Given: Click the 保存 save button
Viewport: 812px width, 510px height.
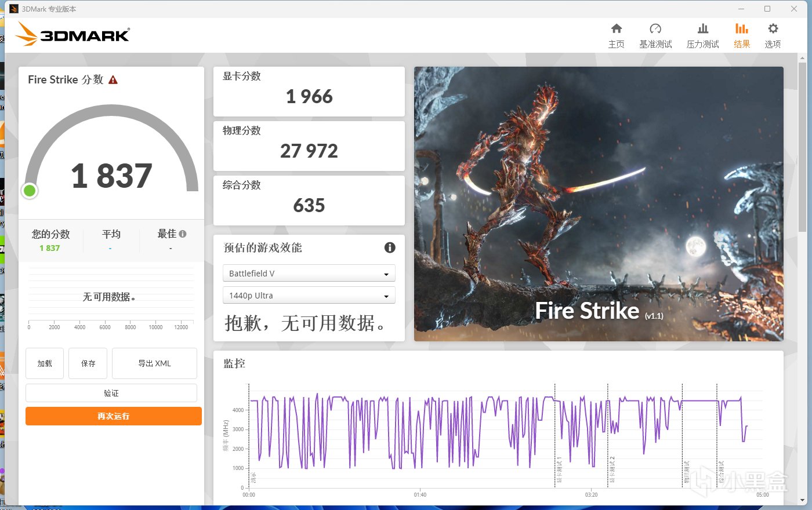Looking at the screenshot, I should (x=88, y=363).
